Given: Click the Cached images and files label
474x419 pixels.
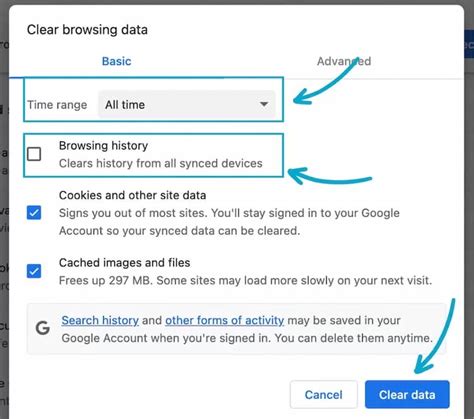Looking at the screenshot, I should pos(125,263).
